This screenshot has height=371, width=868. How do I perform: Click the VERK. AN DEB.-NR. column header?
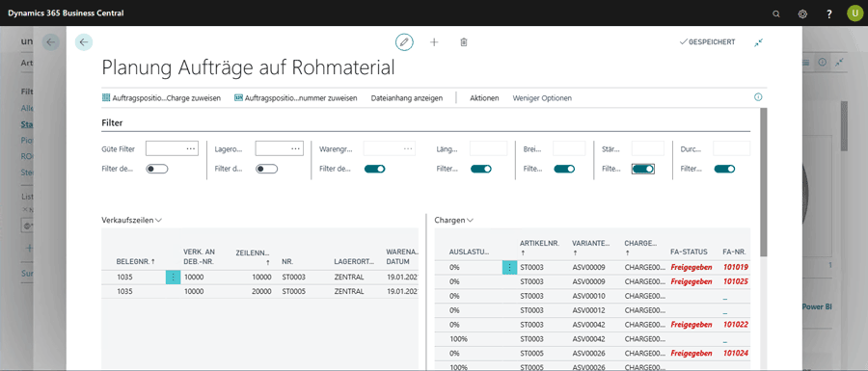(200, 256)
